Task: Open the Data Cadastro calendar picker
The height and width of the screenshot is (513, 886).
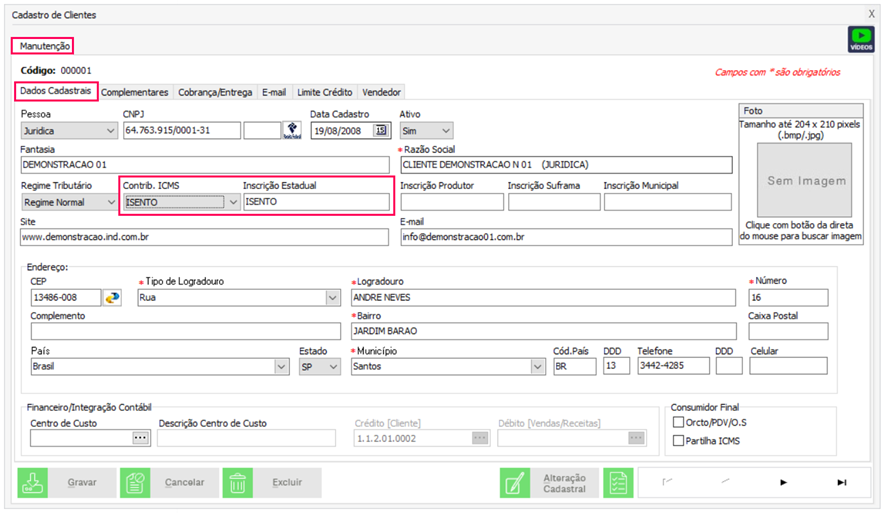Action: coord(381,131)
